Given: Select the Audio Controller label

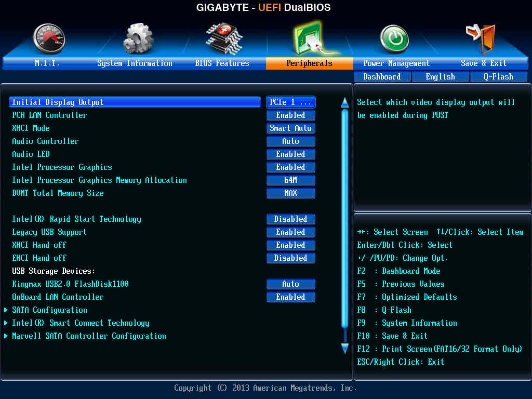Looking at the screenshot, I should (x=46, y=141).
